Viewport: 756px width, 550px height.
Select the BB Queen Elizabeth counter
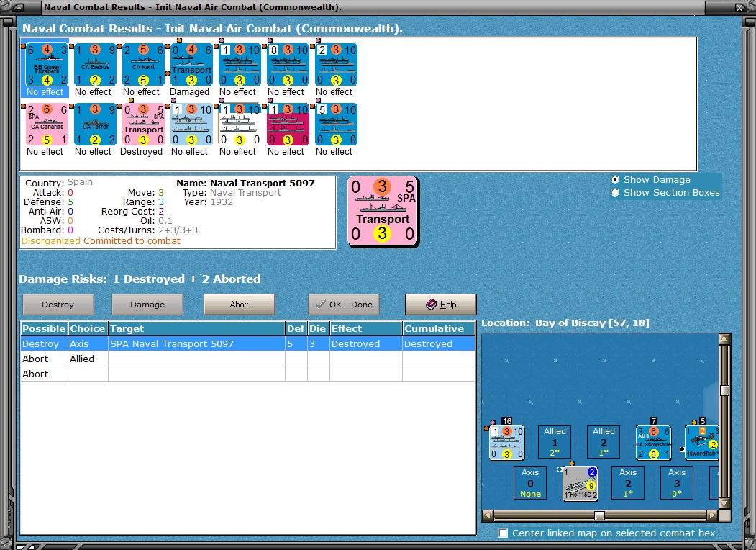[x=47, y=65]
